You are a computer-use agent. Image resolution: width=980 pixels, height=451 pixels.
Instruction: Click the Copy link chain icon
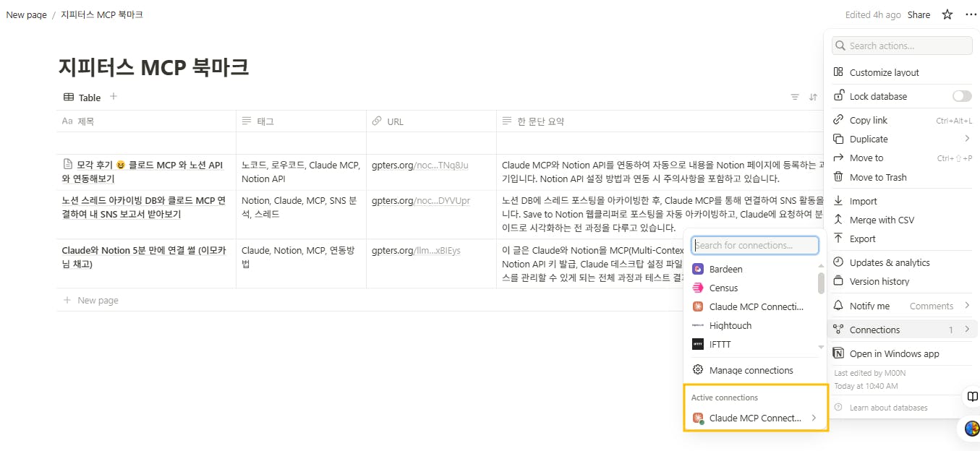(x=838, y=120)
